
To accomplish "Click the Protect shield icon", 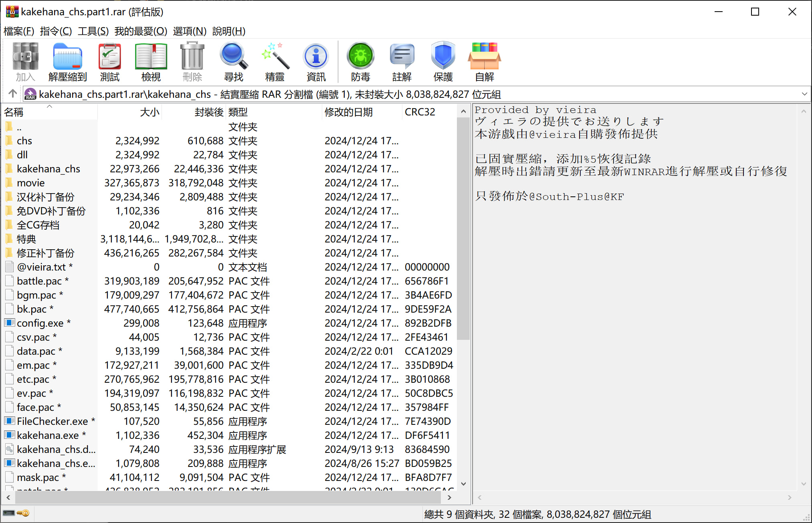I will tap(443, 62).
